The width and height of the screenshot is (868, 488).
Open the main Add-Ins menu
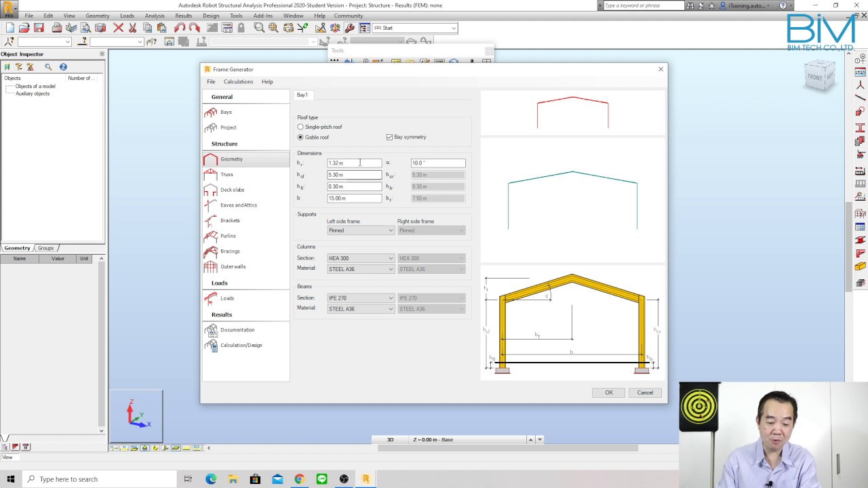[263, 16]
